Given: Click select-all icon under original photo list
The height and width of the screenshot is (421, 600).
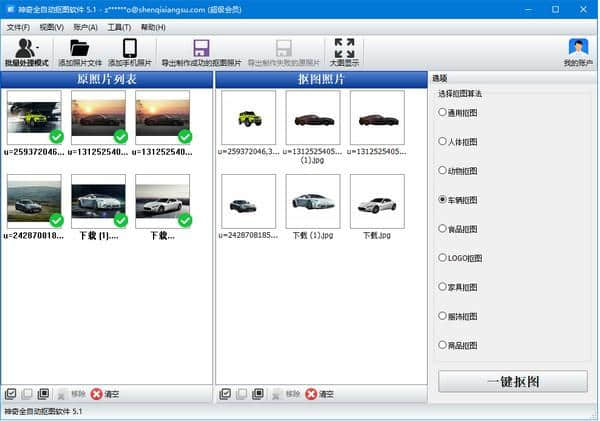Looking at the screenshot, I should click(x=10, y=394).
